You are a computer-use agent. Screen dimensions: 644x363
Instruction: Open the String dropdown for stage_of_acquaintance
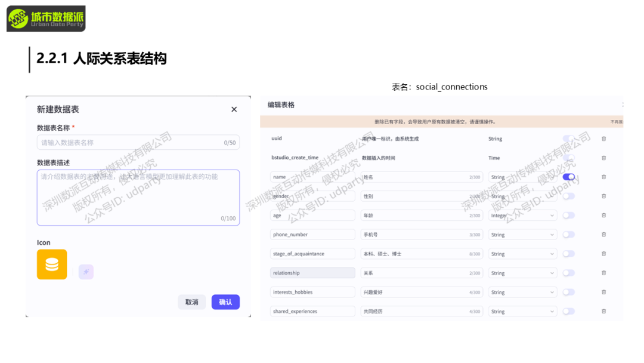point(522,254)
